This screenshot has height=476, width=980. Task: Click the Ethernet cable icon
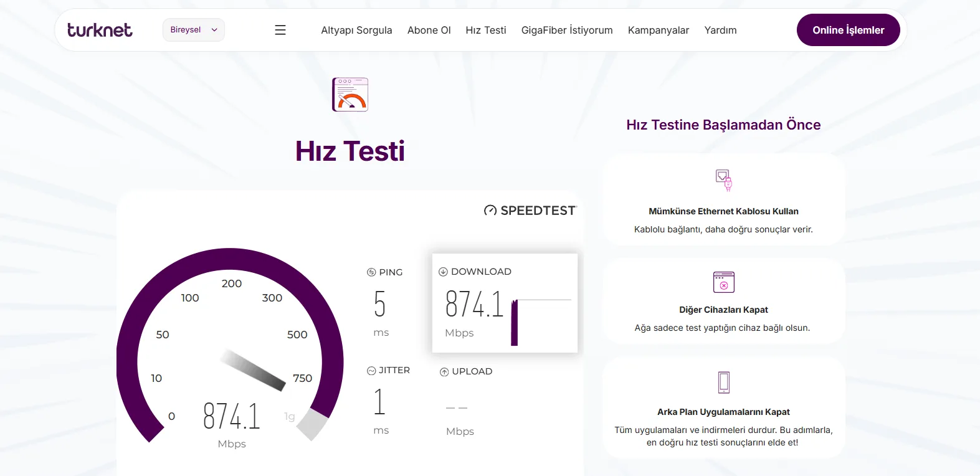723,180
